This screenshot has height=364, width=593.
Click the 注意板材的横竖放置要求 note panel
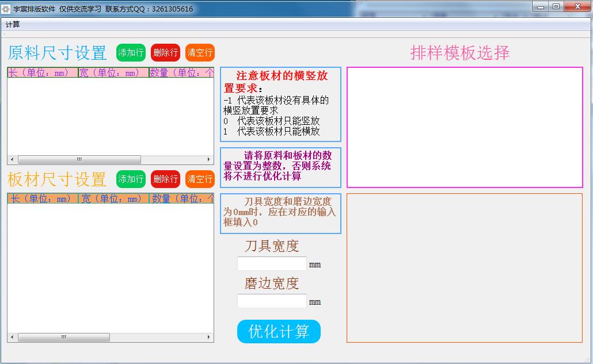point(280,104)
